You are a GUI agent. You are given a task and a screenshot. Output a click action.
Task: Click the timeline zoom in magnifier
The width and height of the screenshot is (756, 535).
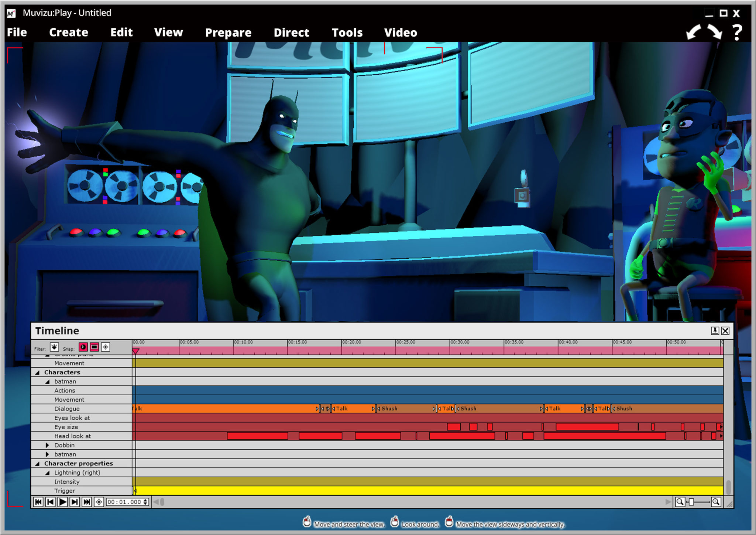[716, 502]
